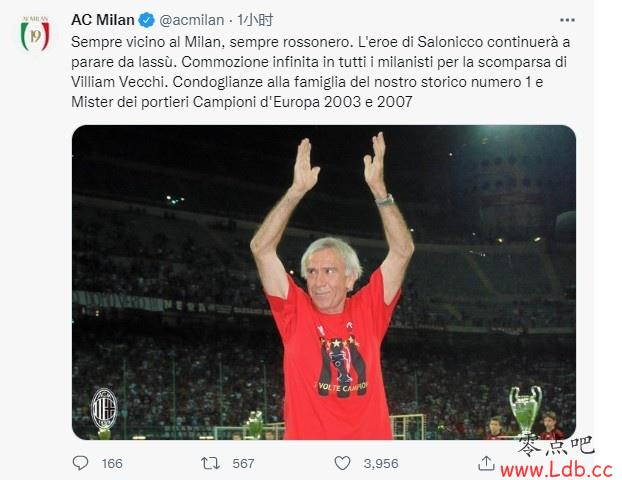This screenshot has height=480, width=622.
Task: Click the www.Ldb.cc watermark link
Action: (x=557, y=470)
